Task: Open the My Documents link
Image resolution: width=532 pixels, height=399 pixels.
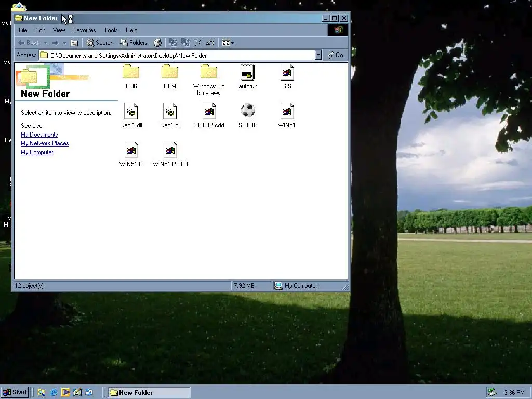Action: click(x=39, y=135)
